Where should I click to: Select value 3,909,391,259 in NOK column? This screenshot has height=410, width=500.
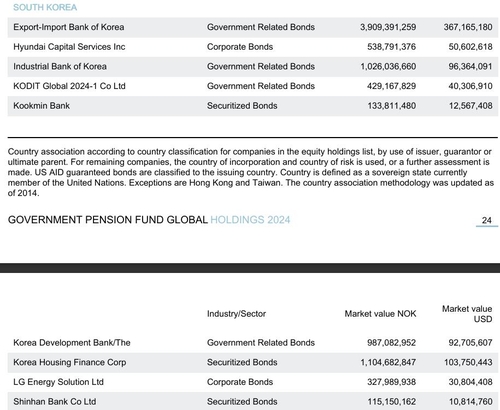[x=388, y=27]
